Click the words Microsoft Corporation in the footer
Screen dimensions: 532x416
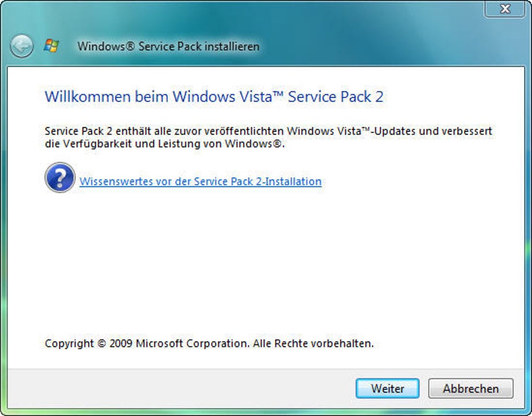pos(193,343)
